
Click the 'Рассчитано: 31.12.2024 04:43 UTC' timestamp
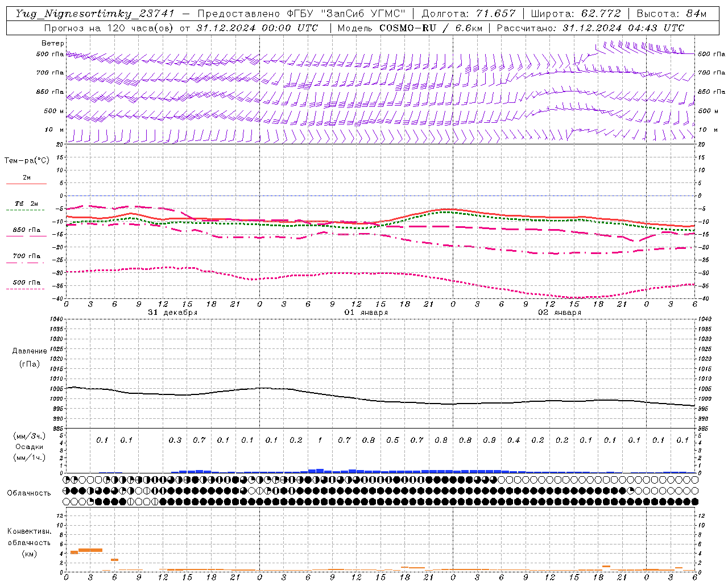(x=590, y=28)
